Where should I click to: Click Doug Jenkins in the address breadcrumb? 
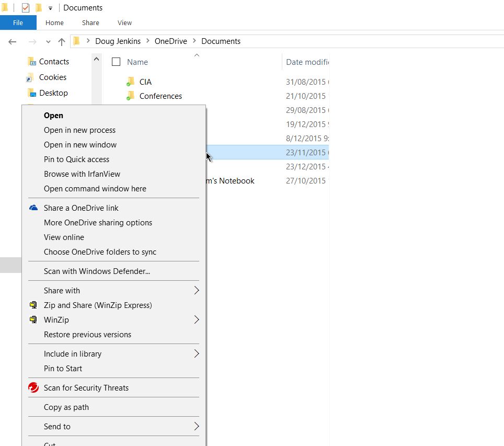pos(118,41)
